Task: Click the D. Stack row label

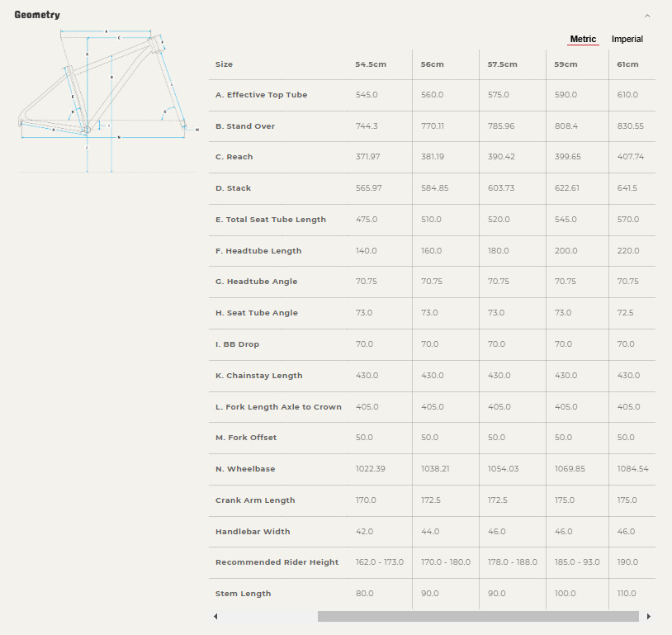Action: [x=233, y=188]
